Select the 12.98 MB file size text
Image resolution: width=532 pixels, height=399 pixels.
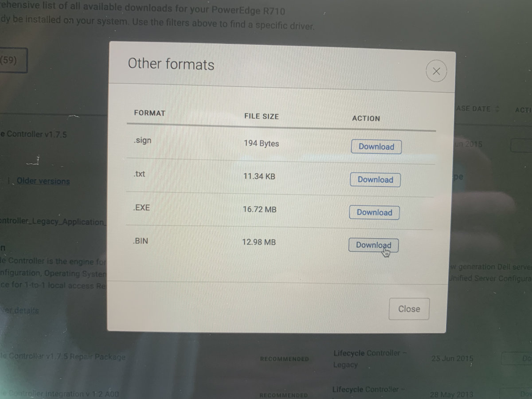pos(259,242)
